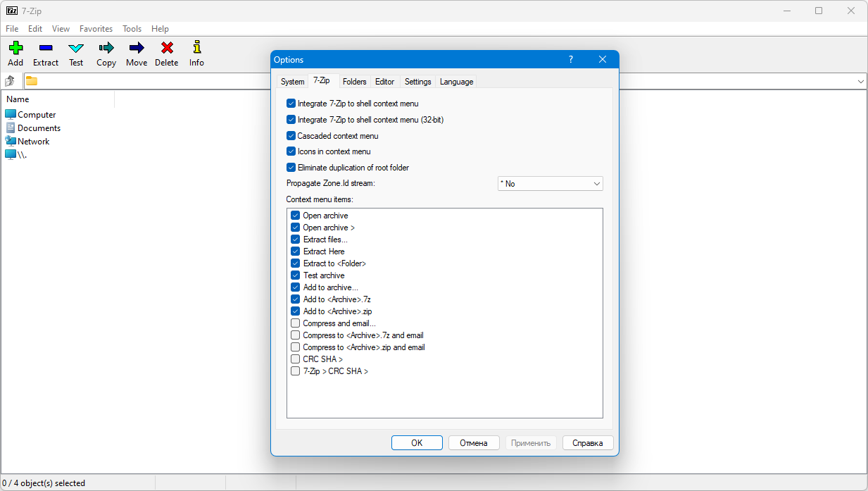Screen dimensions: 868x491
Task: Maximize the 7-Zip window
Action: (x=819, y=11)
